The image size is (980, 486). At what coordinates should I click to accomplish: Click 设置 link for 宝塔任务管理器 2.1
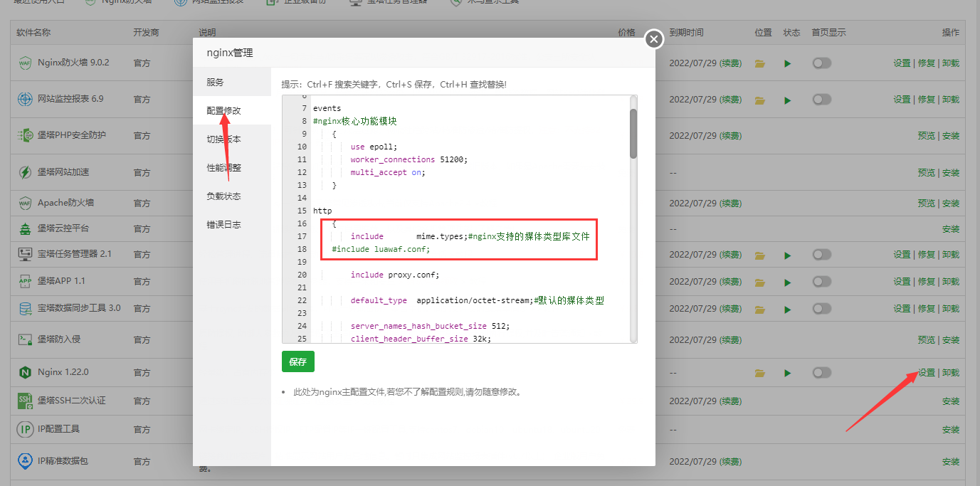902,255
